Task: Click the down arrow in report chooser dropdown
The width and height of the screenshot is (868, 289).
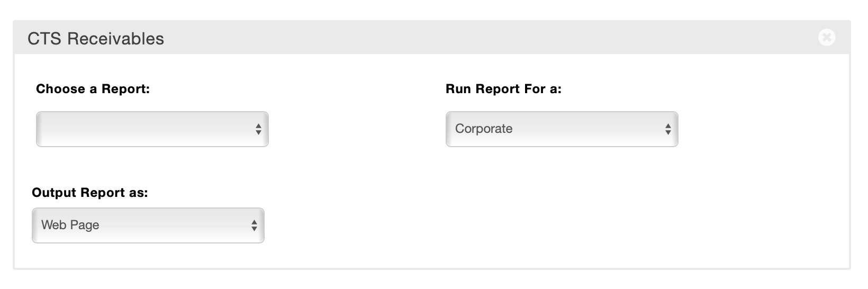Action: point(258,132)
